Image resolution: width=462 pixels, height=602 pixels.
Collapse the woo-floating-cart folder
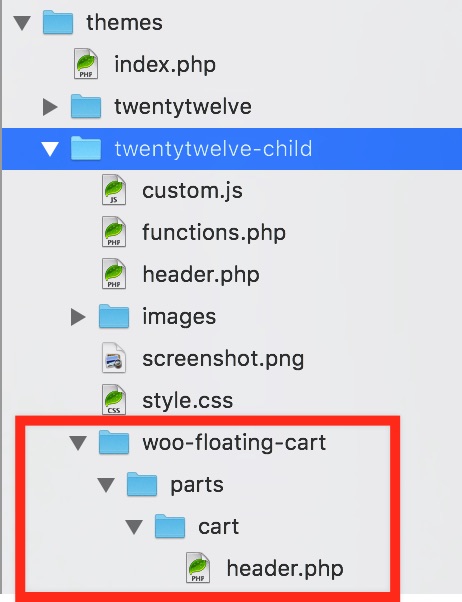coord(78,443)
